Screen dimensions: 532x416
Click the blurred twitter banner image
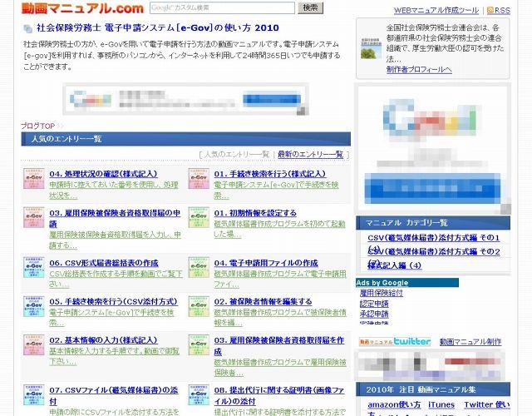coord(431,365)
